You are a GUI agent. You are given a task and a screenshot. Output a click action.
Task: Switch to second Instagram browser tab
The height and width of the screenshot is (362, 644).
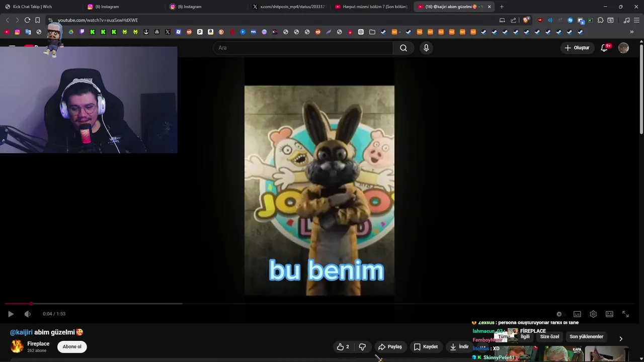click(x=206, y=7)
